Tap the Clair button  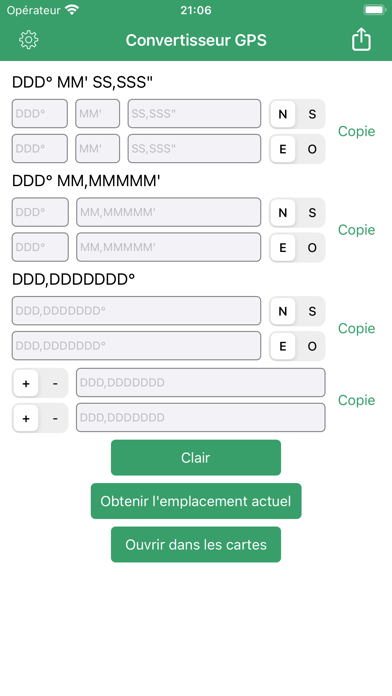tap(196, 457)
